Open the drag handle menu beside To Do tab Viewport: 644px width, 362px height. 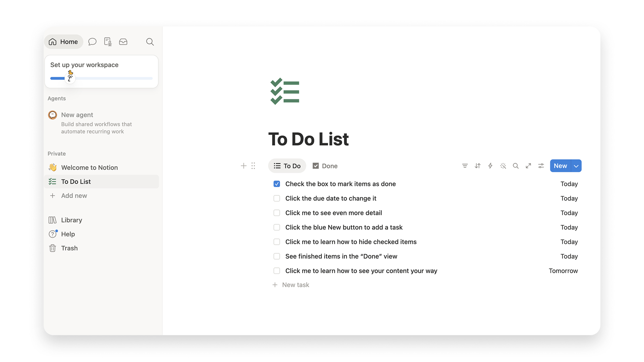pyautogui.click(x=253, y=166)
